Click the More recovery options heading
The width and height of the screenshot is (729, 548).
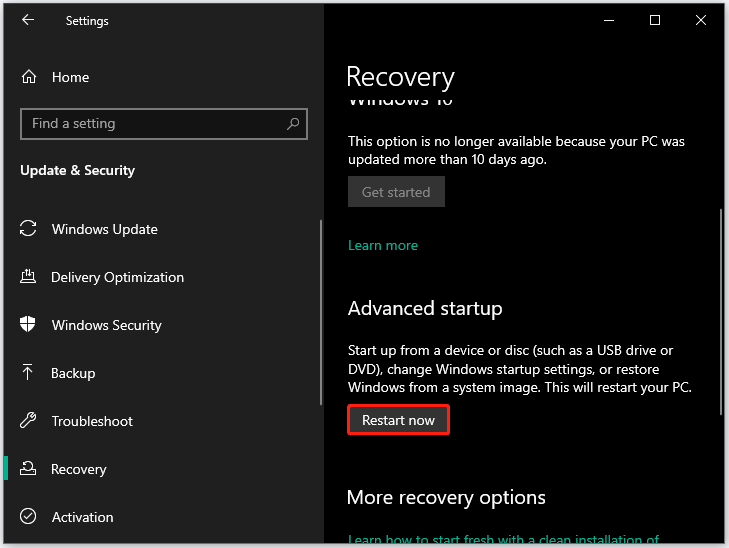click(446, 498)
